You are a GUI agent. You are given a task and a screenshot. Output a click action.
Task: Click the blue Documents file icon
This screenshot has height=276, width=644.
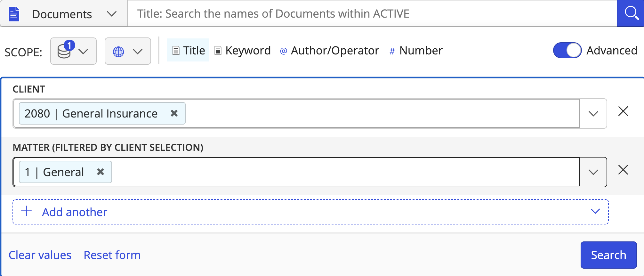(x=14, y=14)
